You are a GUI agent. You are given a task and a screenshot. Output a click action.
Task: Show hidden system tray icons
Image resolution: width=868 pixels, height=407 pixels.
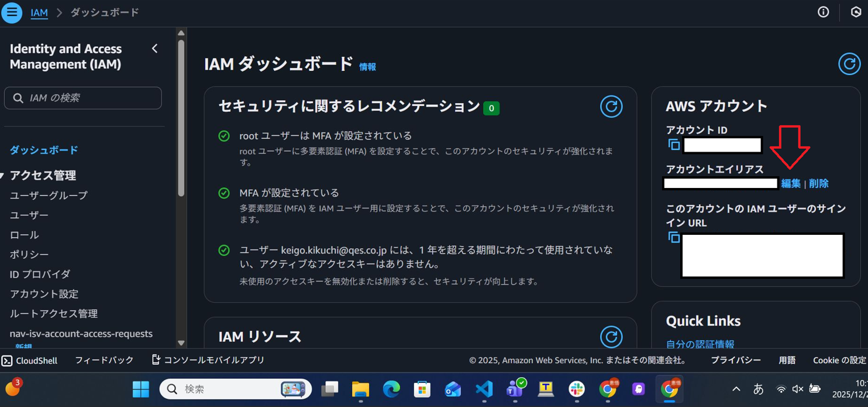click(736, 389)
